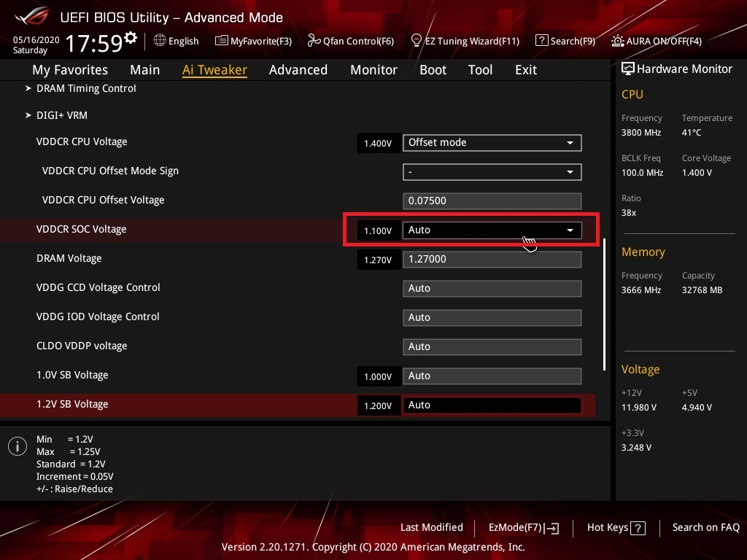Viewport: 747px width, 560px height.
Task: Click 1.0V SB Voltage Auto field
Action: click(492, 376)
